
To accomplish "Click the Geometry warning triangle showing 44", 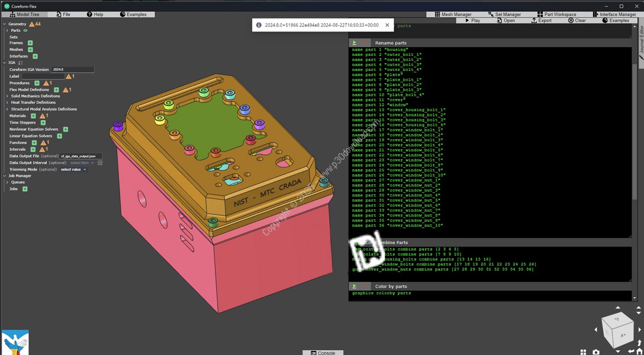I will pos(32,24).
